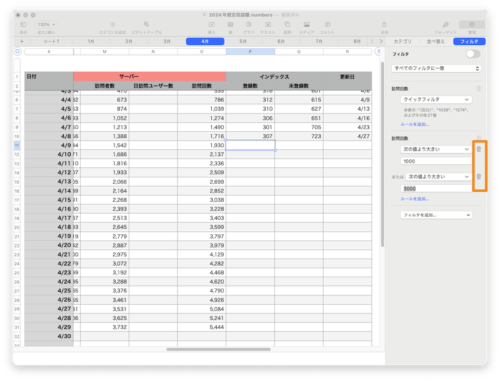This screenshot has width=500, height=381.
Task: Click the 1000 filter value field
Action: (436, 161)
